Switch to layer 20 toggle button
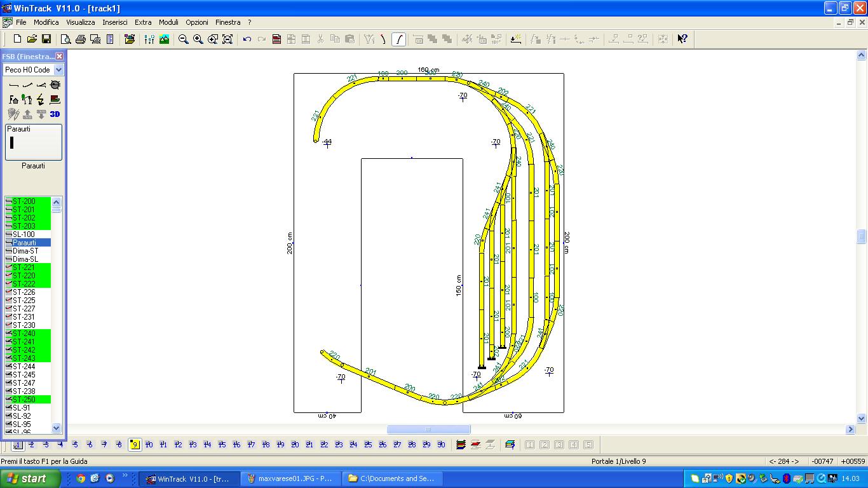 point(295,445)
